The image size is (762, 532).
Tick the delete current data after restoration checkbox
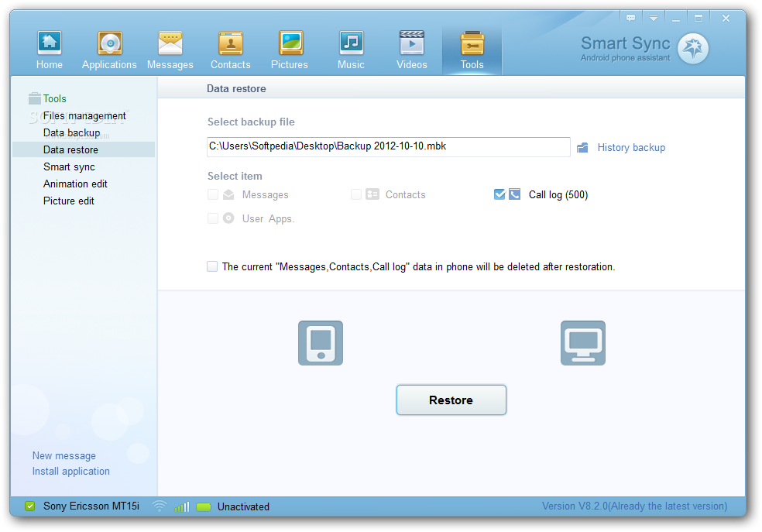click(x=212, y=266)
